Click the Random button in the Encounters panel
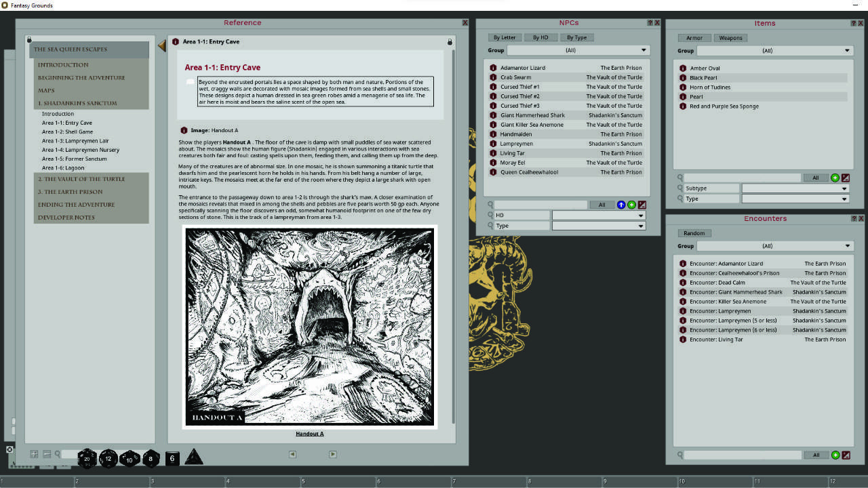This screenshot has height=488, width=868. 694,232
